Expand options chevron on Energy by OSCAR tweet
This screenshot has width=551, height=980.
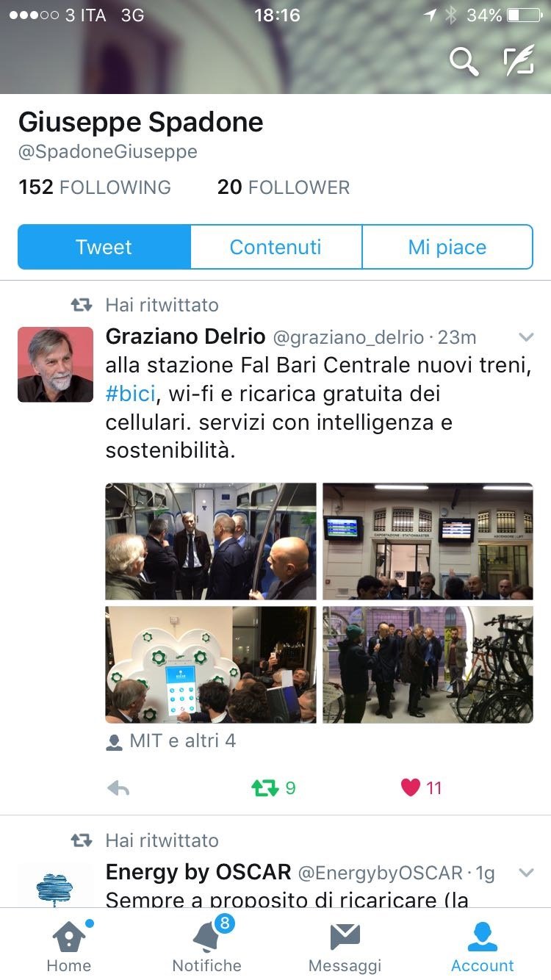click(x=526, y=873)
